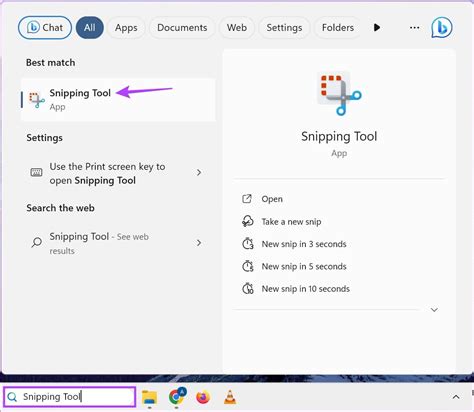Click the small Snipping Tool scissors icon
This screenshot has width=474, height=412.
click(x=36, y=100)
